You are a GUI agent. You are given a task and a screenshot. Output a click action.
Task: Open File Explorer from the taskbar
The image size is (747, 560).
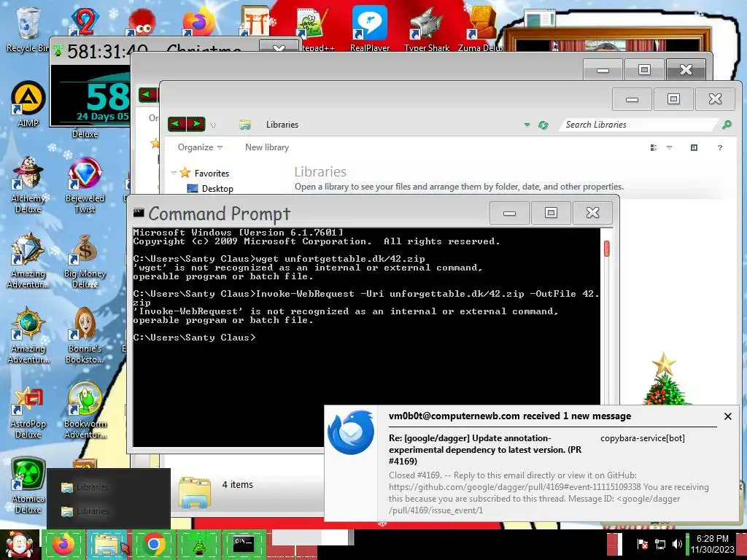click(x=108, y=544)
